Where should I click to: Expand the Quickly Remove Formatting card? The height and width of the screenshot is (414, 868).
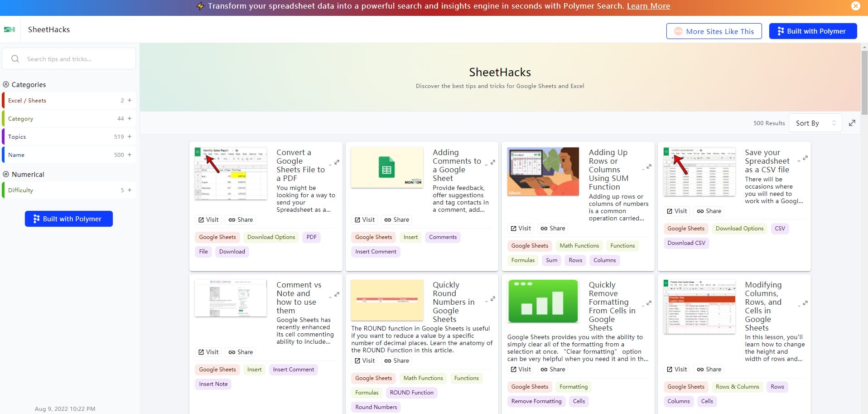[649, 303]
